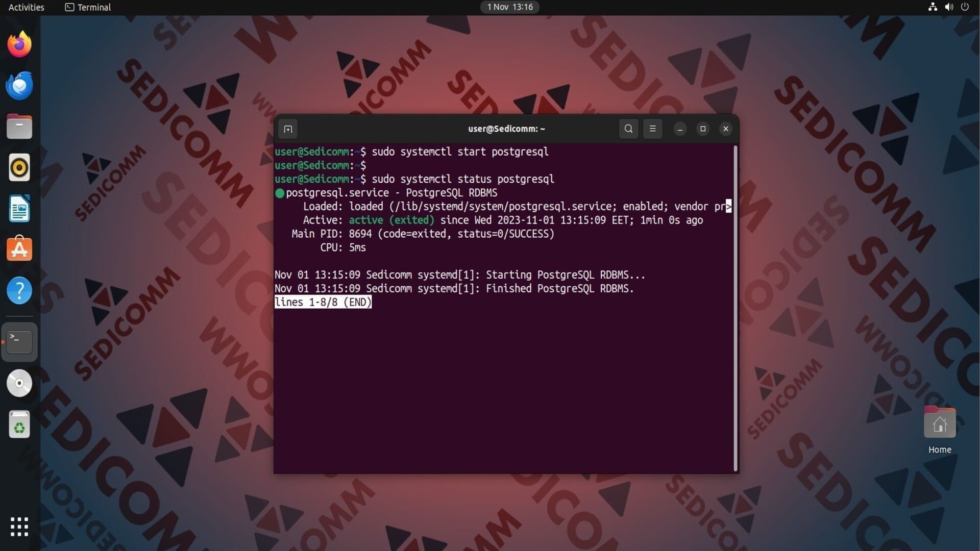Click 'sudo systemctl status postgresql' command text
The image size is (980, 551).
point(463,179)
